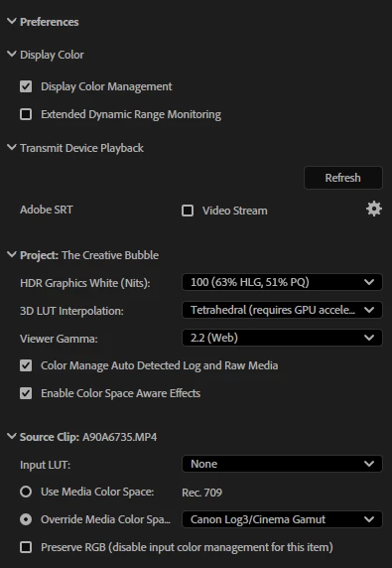Open 3D LUT Interpolation dropdown

[x=282, y=310]
